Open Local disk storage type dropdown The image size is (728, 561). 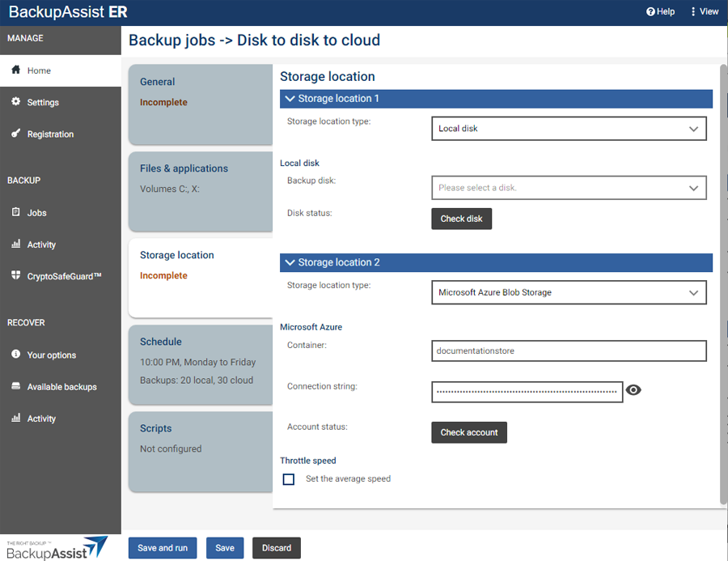click(x=569, y=129)
